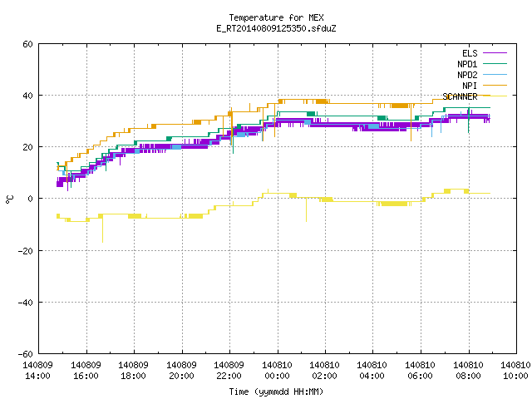The width and height of the screenshot is (532, 399).
Task: Click the x-axis label 140810 04:00
Action: point(372,371)
